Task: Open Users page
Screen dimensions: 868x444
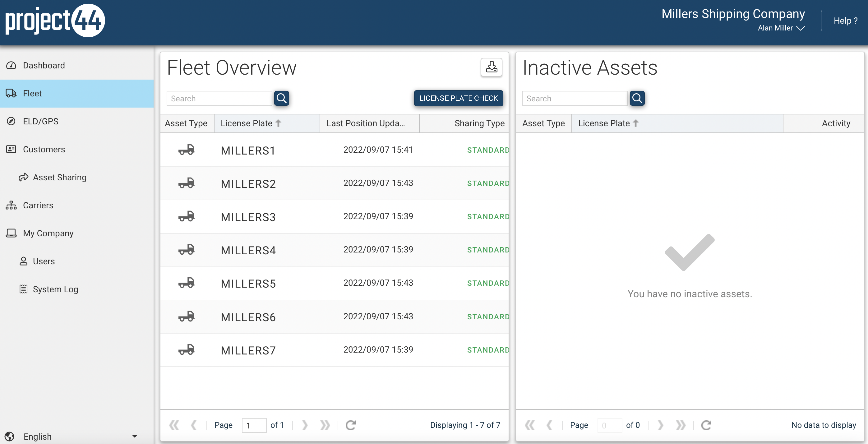Action: tap(77, 261)
